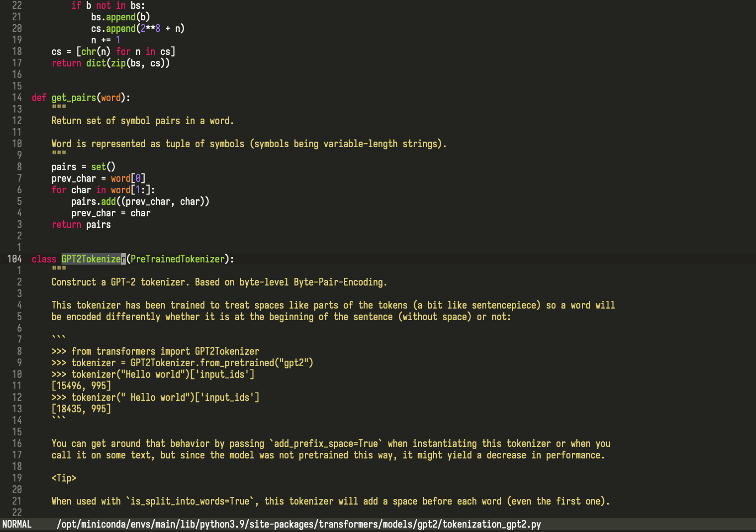Click 'for char in word[1:]:' line
The height and width of the screenshot is (532, 756).
coord(103,190)
